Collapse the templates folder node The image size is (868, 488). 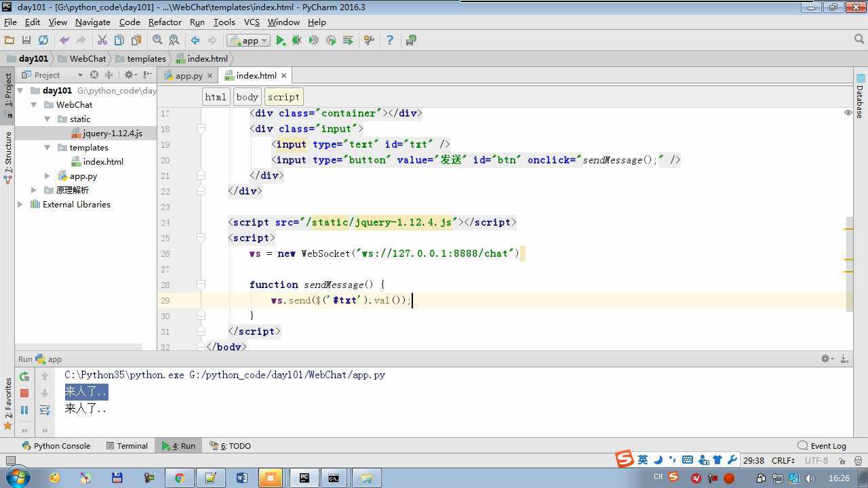47,147
